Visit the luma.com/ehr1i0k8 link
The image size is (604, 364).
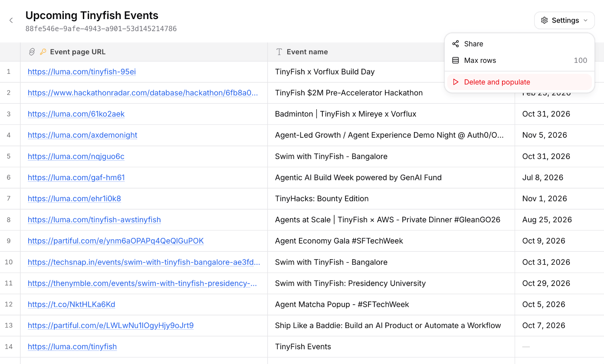[74, 199]
